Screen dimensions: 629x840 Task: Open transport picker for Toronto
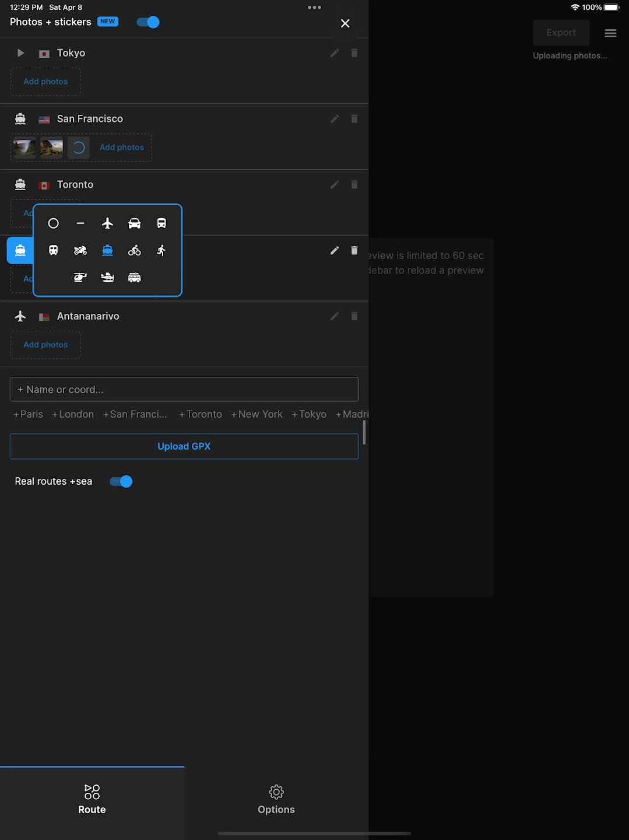(20, 185)
